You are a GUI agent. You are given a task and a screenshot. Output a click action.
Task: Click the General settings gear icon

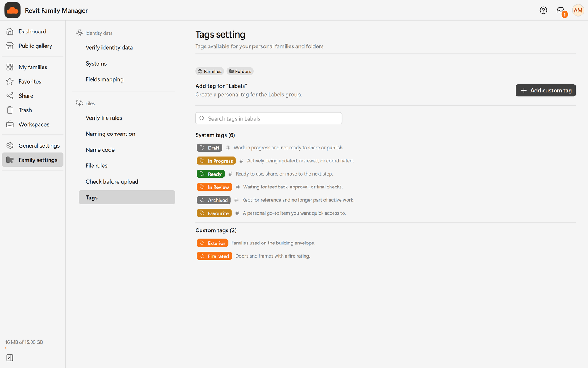click(x=10, y=146)
